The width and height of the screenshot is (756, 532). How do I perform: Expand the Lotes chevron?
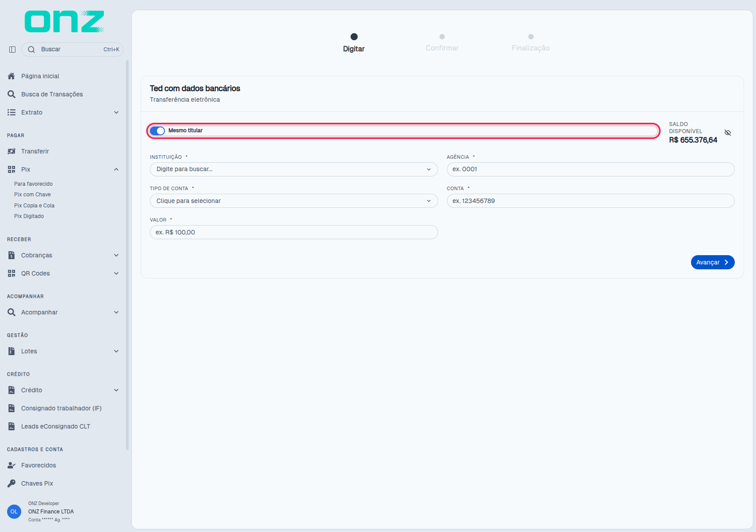tap(116, 351)
